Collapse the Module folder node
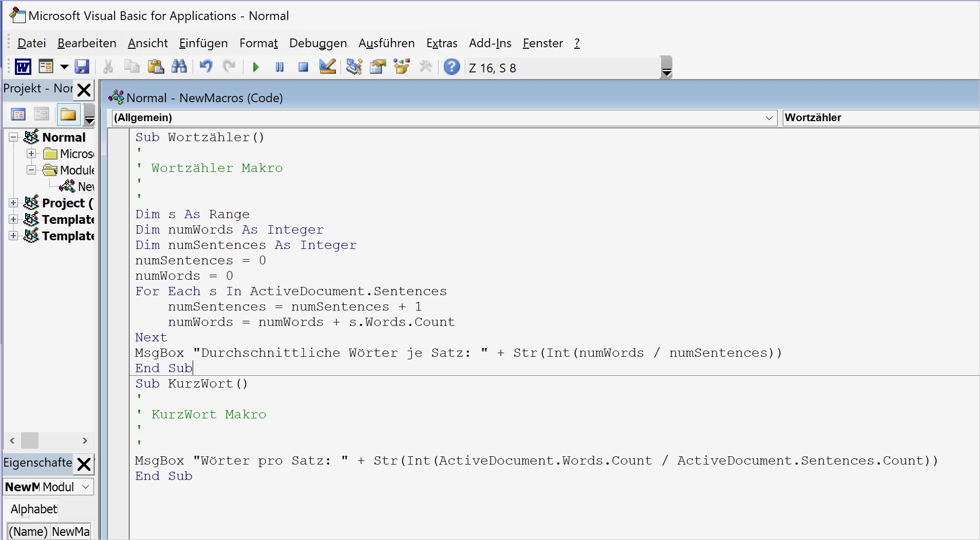980x540 pixels. click(x=31, y=170)
